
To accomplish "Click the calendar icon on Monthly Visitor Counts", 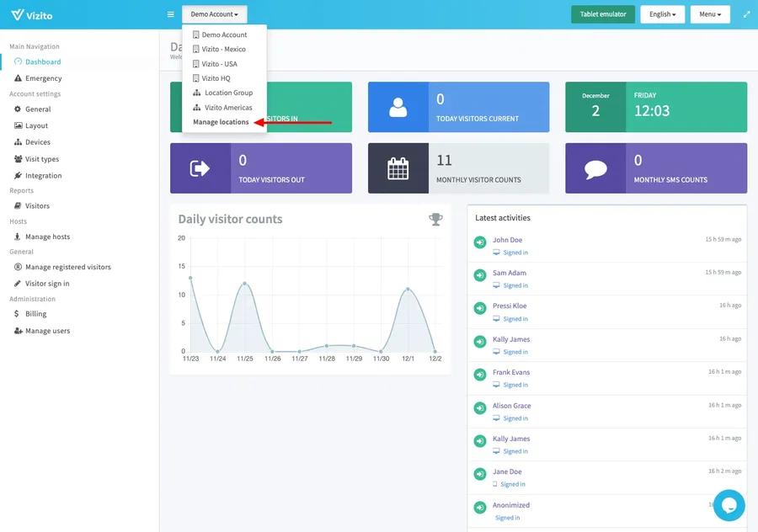I will (398, 168).
